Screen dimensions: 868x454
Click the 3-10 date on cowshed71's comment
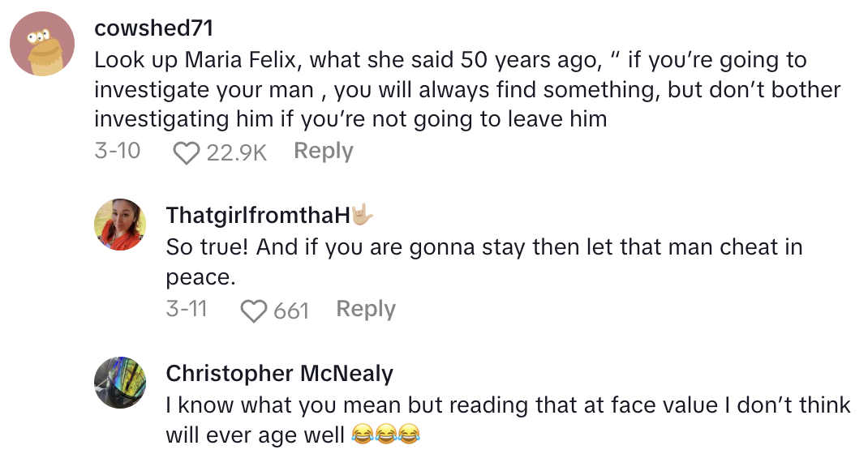[x=117, y=152]
